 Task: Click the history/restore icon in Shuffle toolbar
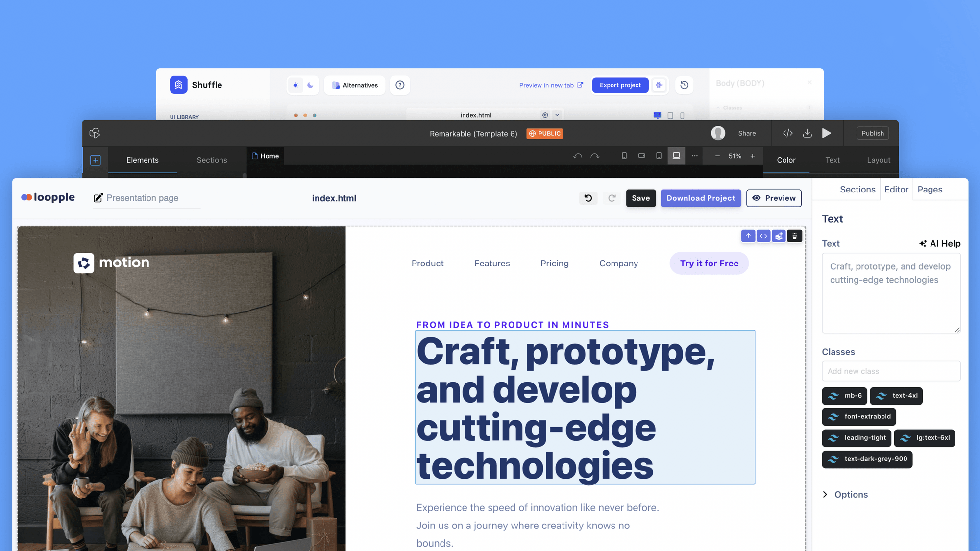point(685,85)
